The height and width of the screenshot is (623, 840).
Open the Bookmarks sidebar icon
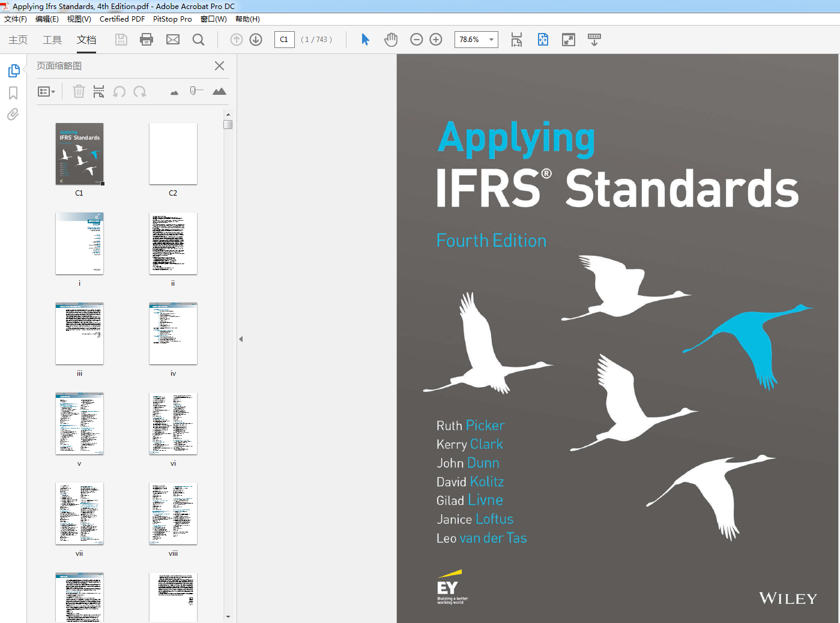(13, 93)
